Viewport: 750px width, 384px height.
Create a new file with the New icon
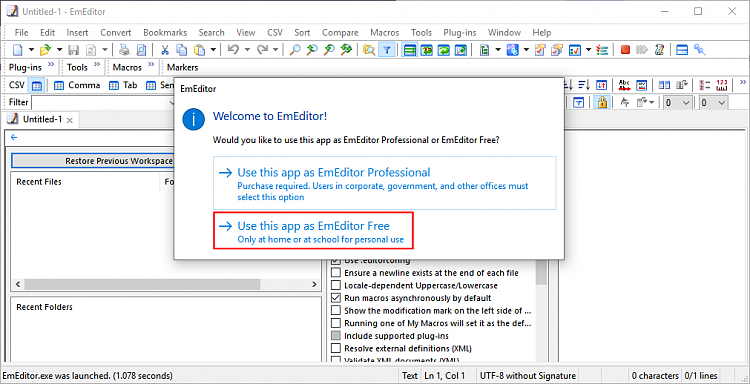tap(18, 50)
